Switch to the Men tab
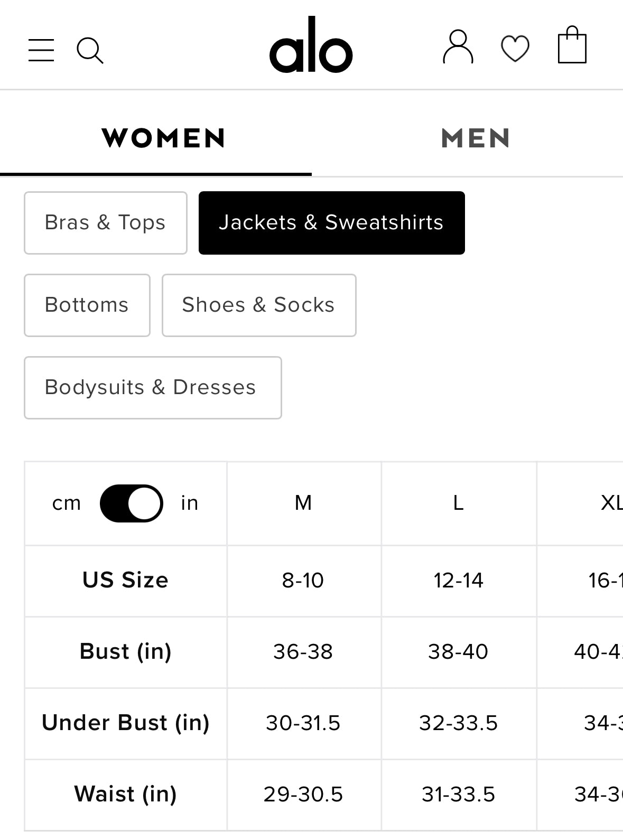The image size is (623, 840). 476,138
